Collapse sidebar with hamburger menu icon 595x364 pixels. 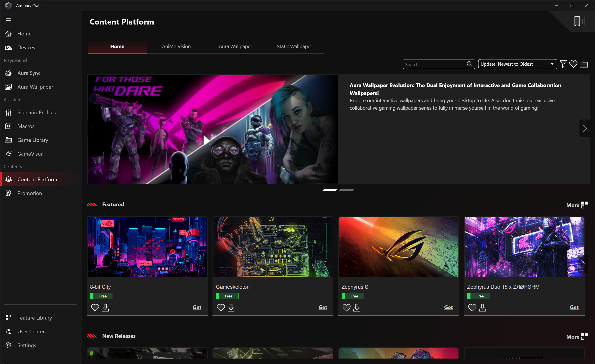click(x=9, y=19)
